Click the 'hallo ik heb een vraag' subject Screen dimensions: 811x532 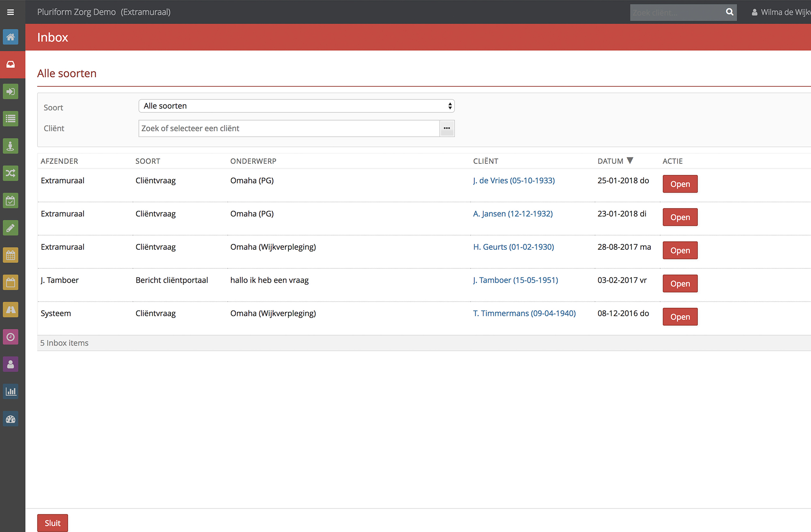269,280
